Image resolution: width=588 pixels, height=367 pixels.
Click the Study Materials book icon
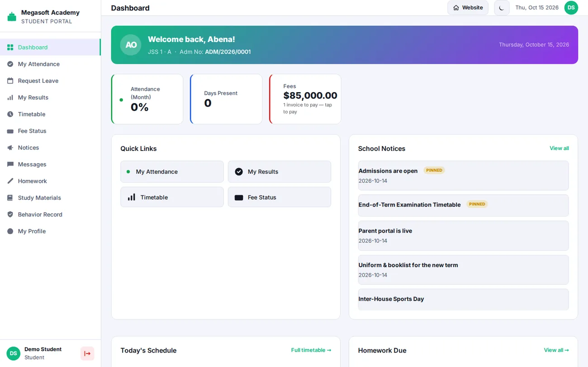pos(10,198)
